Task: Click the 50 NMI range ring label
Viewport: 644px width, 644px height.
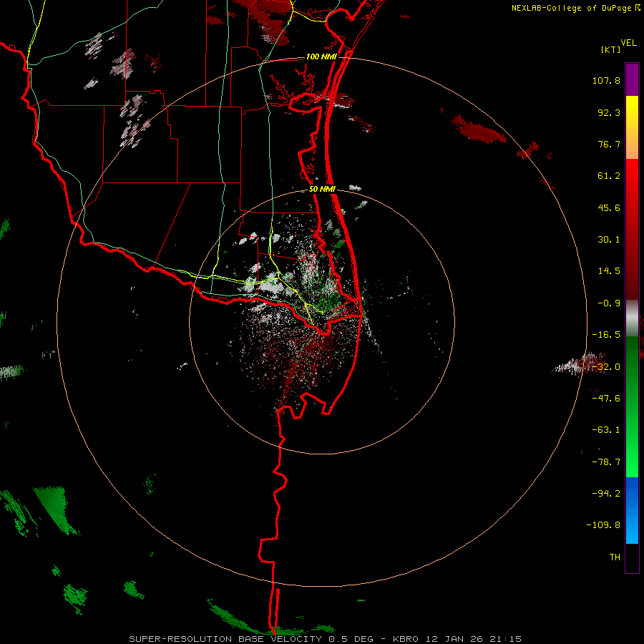Action: coord(322,190)
